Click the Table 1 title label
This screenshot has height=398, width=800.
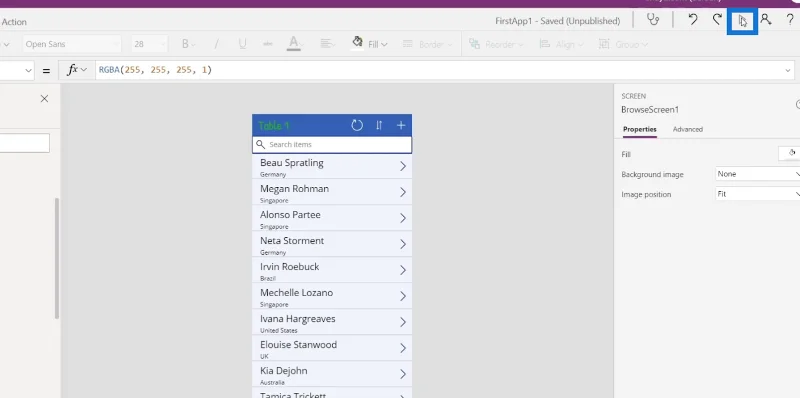[274, 126]
